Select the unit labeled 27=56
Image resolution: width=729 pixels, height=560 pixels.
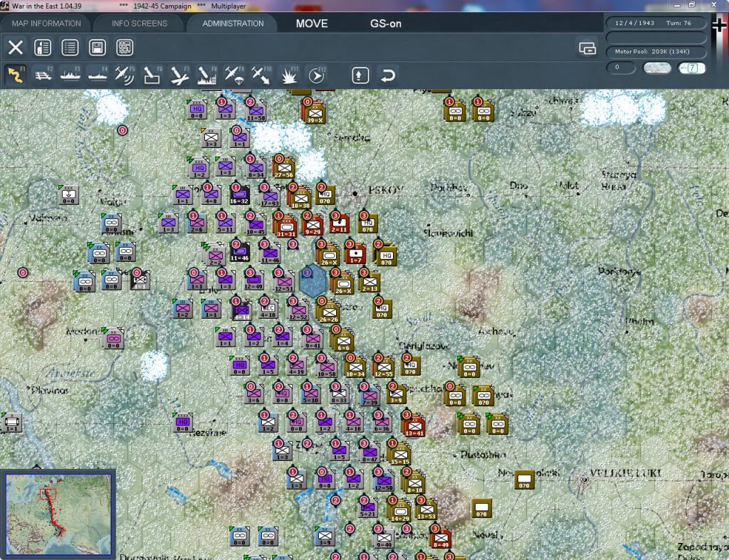pos(283,168)
